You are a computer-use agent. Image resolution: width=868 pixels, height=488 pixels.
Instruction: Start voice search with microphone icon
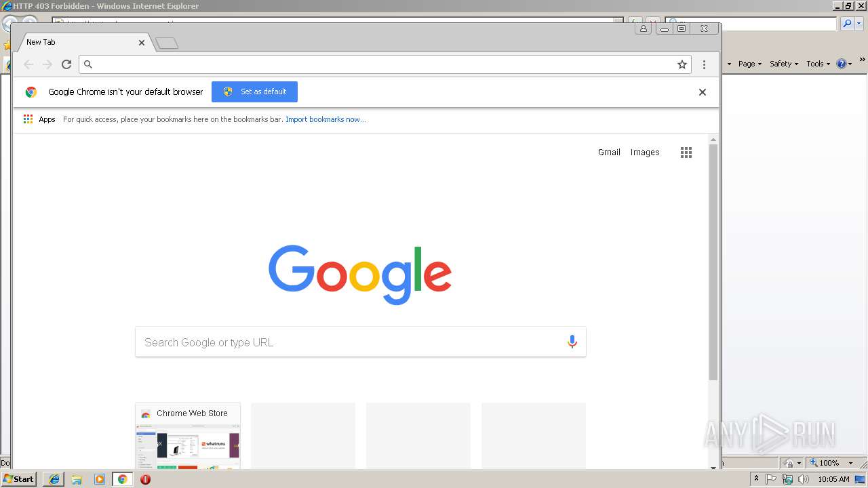coord(572,342)
